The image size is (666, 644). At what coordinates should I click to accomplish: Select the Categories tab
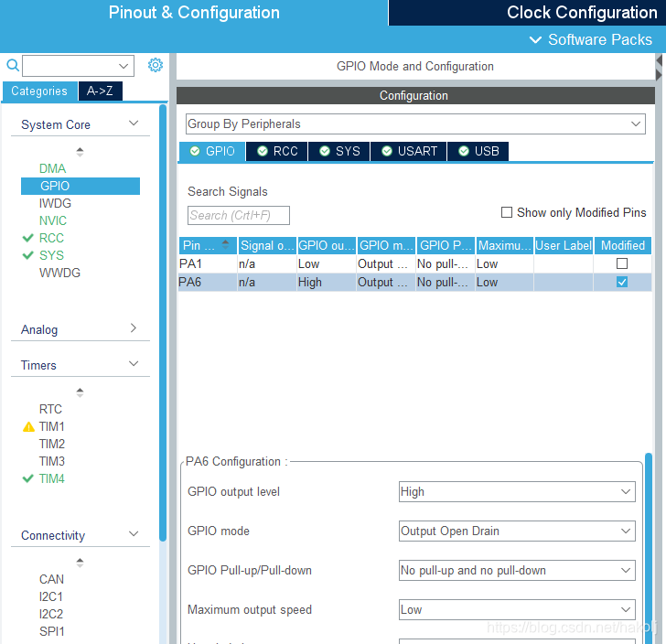click(x=39, y=91)
